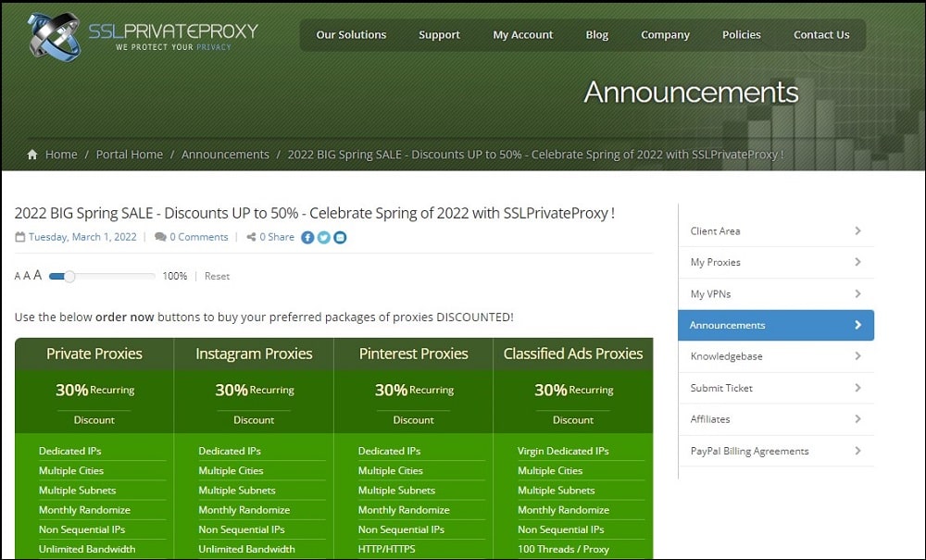Click the chevron next to Knowledgebase
The height and width of the screenshot is (560, 926).
tap(858, 355)
